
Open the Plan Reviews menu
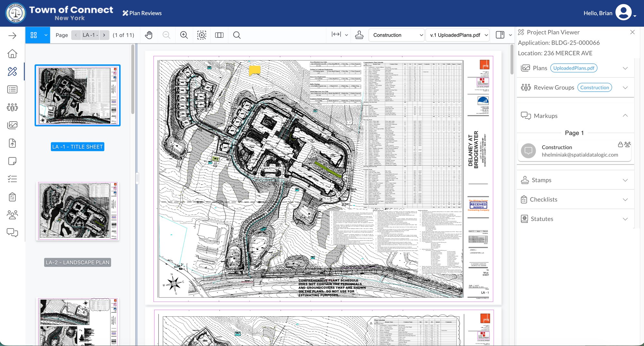point(142,13)
